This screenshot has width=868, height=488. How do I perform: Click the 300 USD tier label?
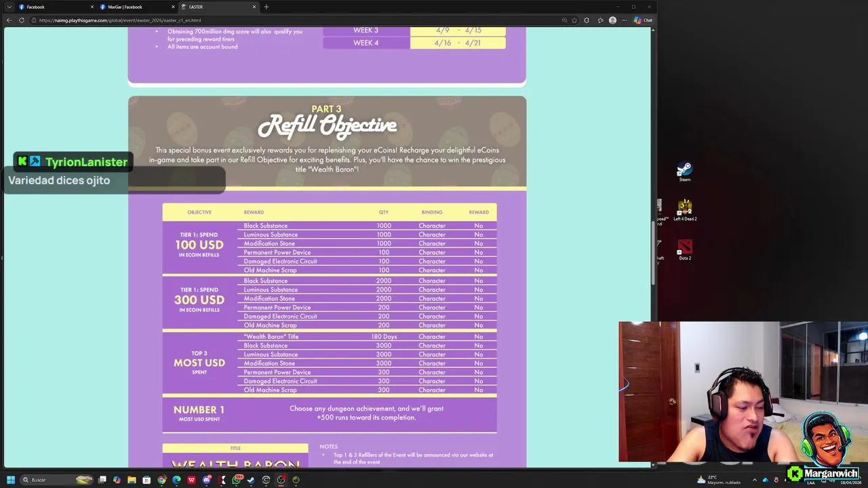point(199,300)
